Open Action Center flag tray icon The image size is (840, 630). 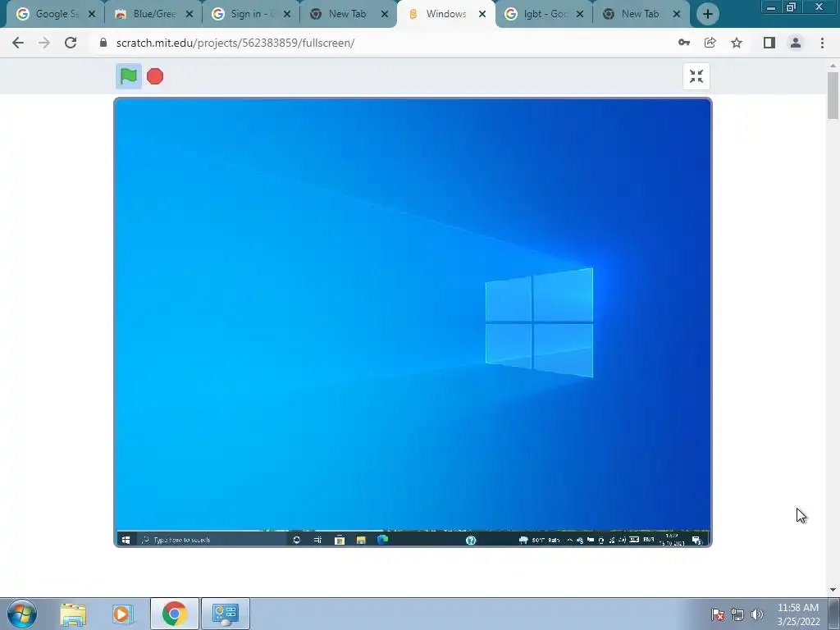point(718,614)
